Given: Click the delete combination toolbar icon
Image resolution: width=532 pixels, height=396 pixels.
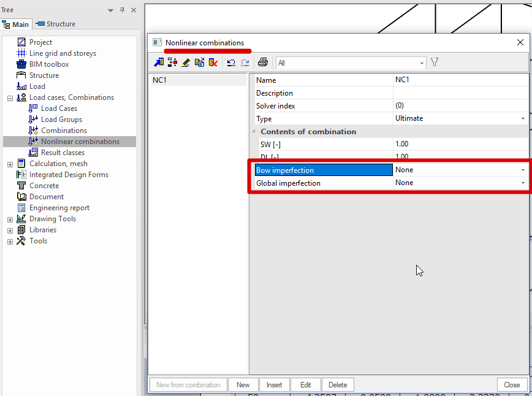Looking at the screenshot, I should tap(213, 63).
